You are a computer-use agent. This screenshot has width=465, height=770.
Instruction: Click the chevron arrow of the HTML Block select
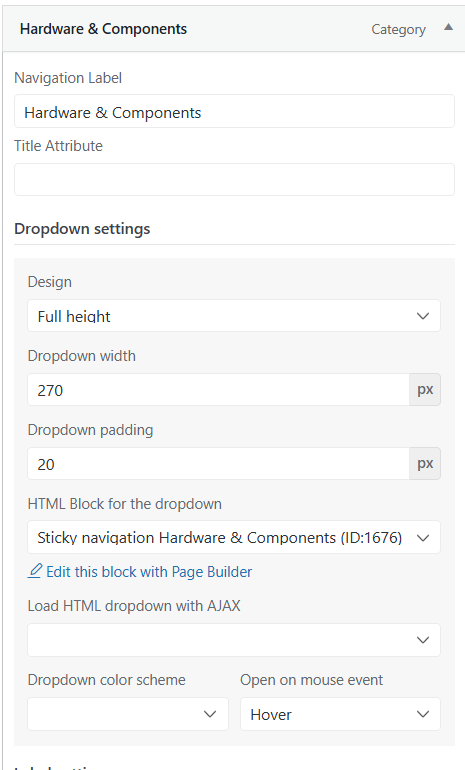[x=423, y=538]
